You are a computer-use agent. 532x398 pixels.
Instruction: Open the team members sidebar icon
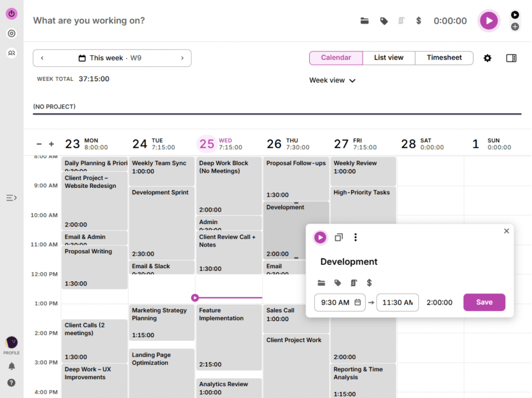(11, 53)
